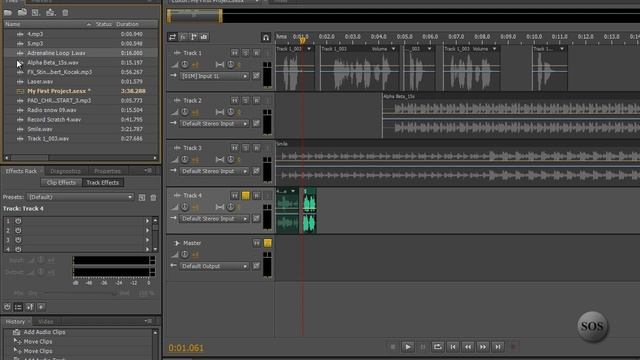Toggle the effects rack power state icon

7,307
